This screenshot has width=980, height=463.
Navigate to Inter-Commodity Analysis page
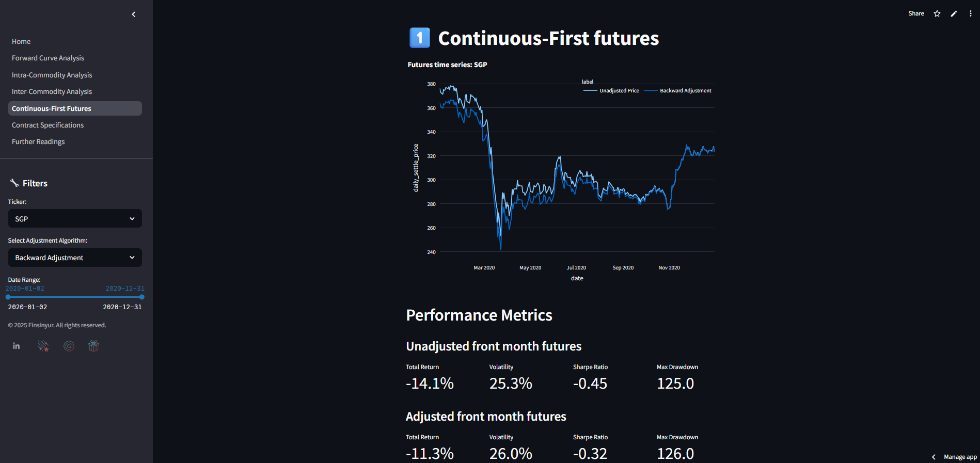(x=52, y=92)
